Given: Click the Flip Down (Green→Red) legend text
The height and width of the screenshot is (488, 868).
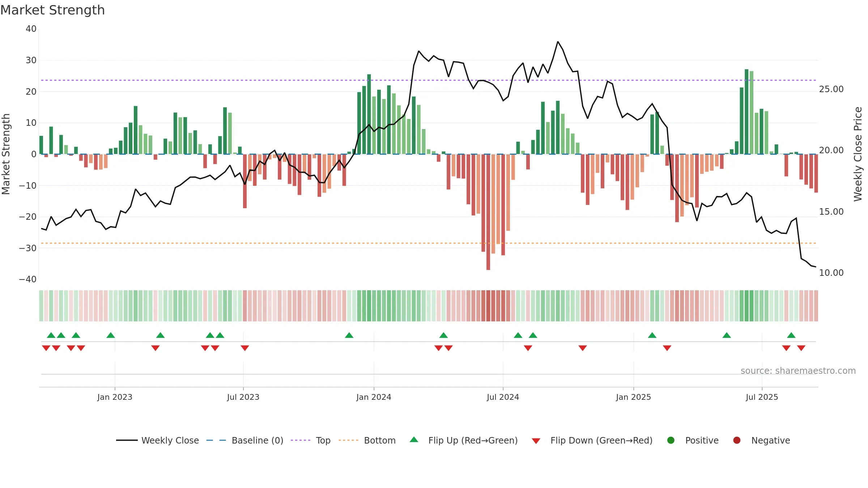Looking at the screenshot, I should click(601, 440).
